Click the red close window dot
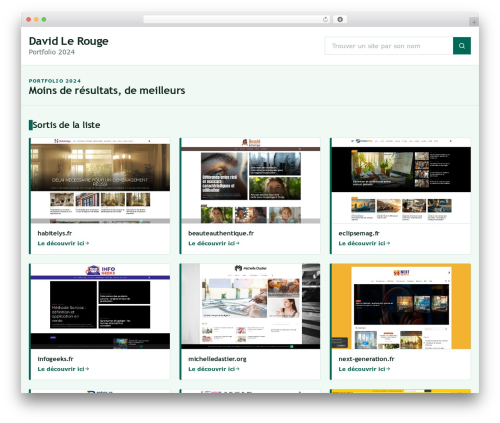 29,19
